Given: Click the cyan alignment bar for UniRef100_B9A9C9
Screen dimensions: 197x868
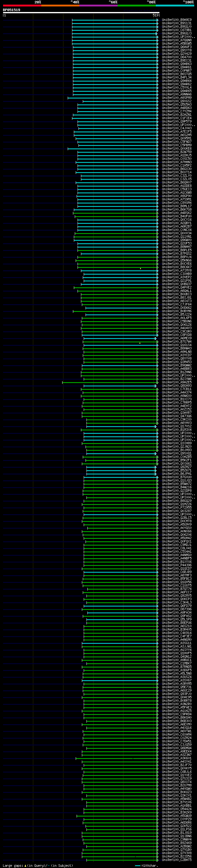Looking at the screenshot, I should (x=115, y=20).
